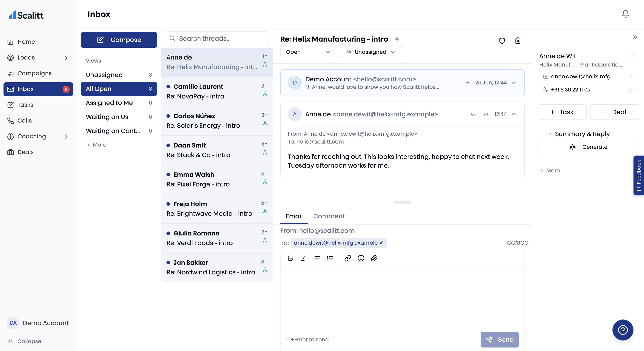Select the All Open view
Screen dimensions: 644x351
tap(119, 89)
